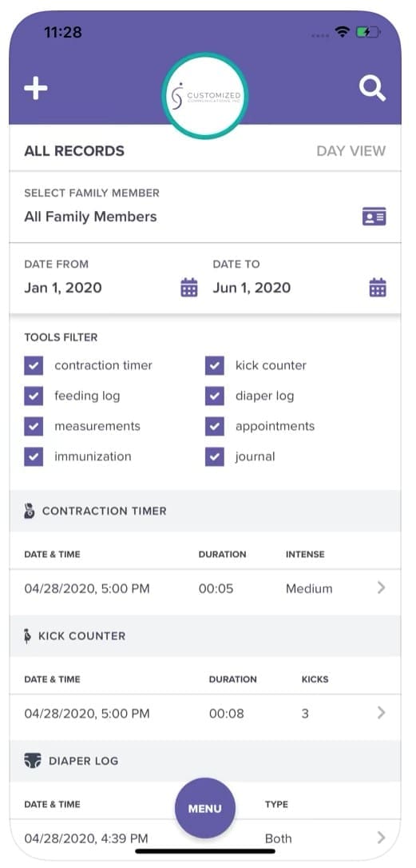
Task: Toggle the journal filter checkbox
Action: pyautogui.click(x=215, y=456)
